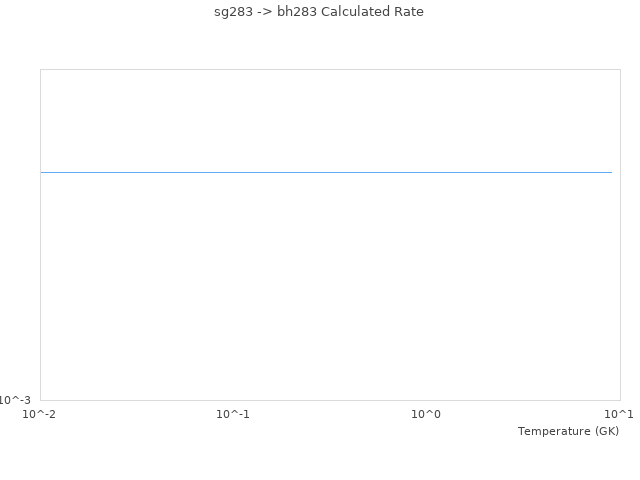
Task: Click the right end of the blue line
Action: click(611, 172)
